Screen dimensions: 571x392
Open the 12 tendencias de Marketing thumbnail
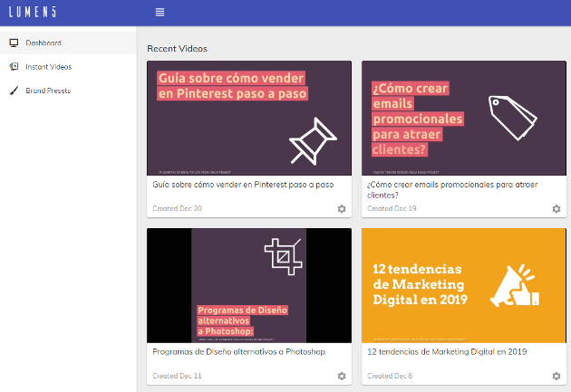coord(464,285)
